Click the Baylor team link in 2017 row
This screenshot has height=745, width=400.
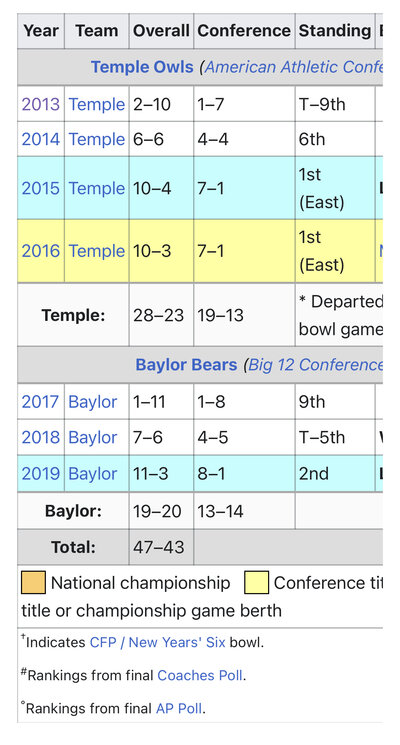(93, 402)
